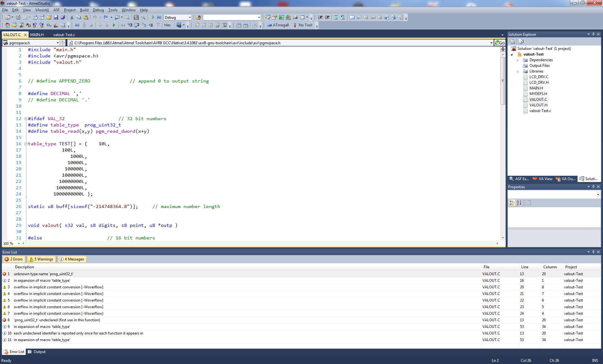Toggle the 4 Messages filter
This screenshot has height=364, width=603.
coord(72,259)
